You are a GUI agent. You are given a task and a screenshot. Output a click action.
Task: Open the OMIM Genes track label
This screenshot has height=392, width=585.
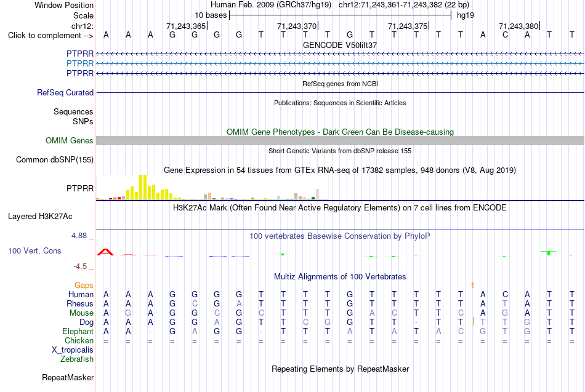[x=69, y=140]
